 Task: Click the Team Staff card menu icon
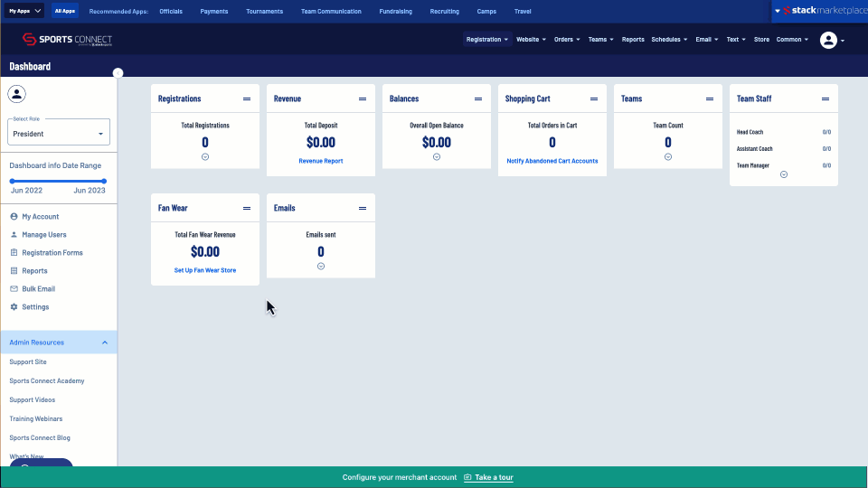pos(826,99)
